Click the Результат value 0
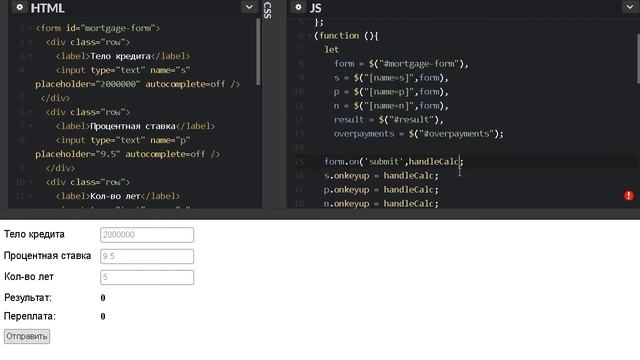The image size is (640, 360). click(x=103, y=298)
